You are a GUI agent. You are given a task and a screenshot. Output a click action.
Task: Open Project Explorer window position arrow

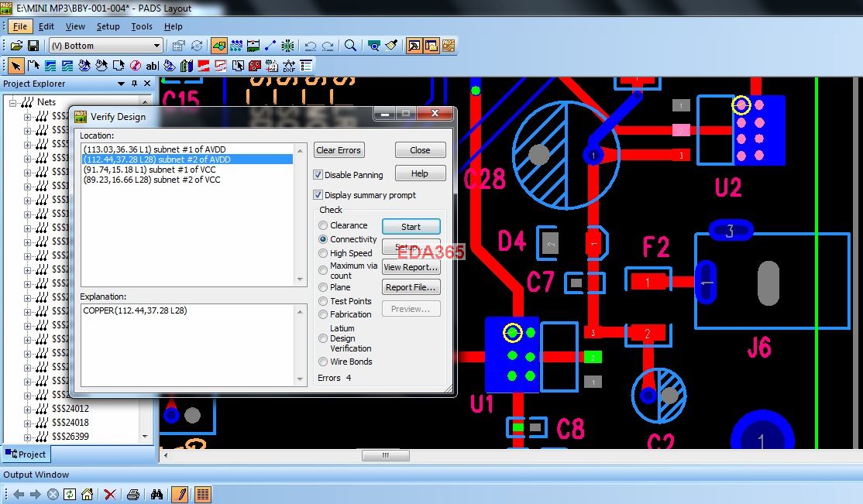point(121,84)
